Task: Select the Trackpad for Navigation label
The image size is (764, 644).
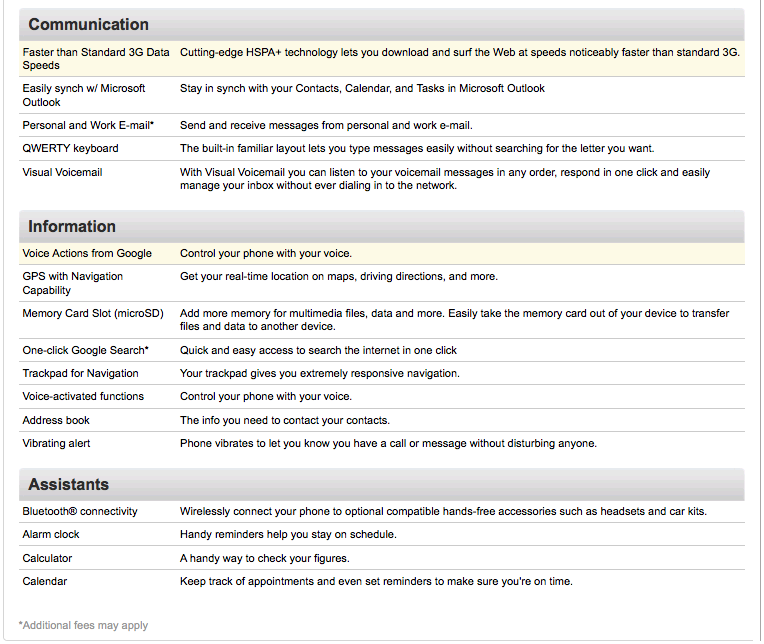Action: [80, 373]
